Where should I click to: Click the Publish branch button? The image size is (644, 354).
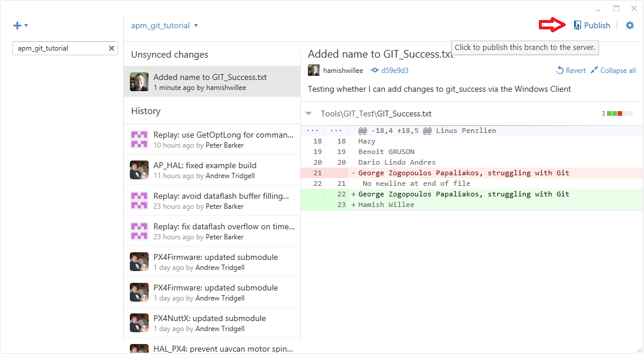pos(592,25)
